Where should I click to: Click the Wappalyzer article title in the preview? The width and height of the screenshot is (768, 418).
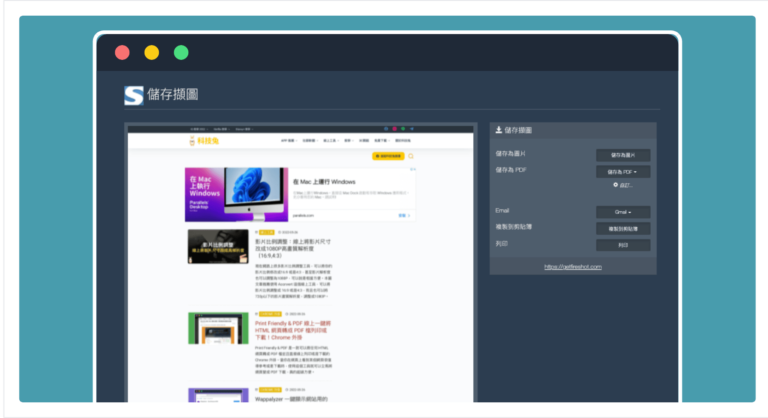pyautogui.click(x=291, y=399)
